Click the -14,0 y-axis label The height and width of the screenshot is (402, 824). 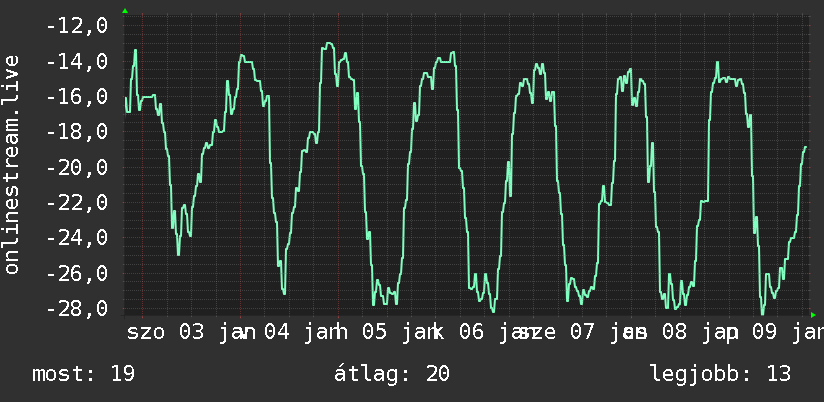(x=77, y=61)
